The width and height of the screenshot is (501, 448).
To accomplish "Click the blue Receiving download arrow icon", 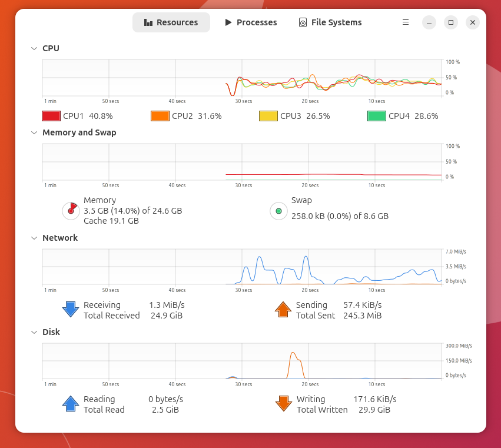I will coord(71,310).
